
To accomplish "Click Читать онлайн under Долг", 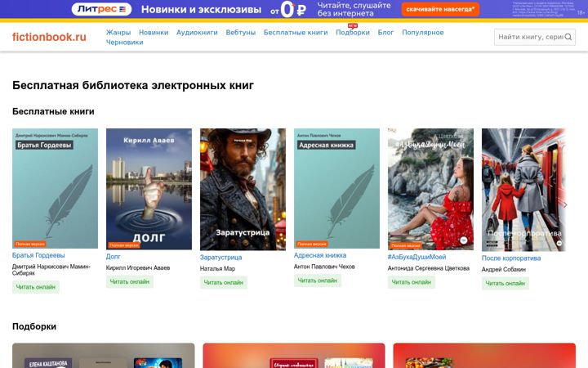I will point(129,281).
